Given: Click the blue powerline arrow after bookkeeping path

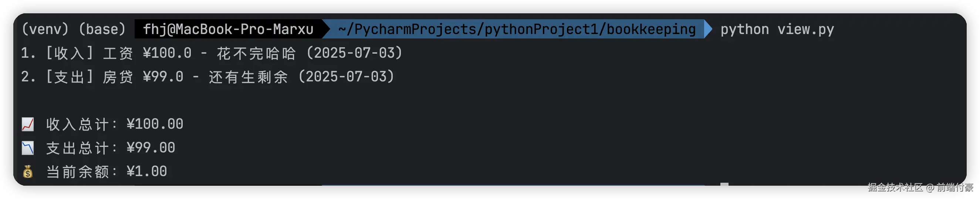Looking at the screenshot, I should [708, 29].
